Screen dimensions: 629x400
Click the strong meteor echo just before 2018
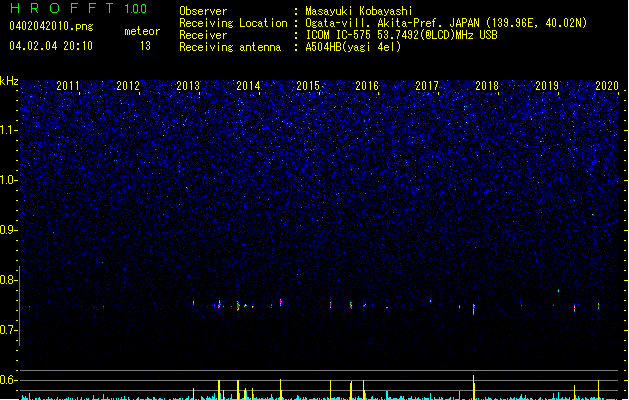click(x=474, y=309)
